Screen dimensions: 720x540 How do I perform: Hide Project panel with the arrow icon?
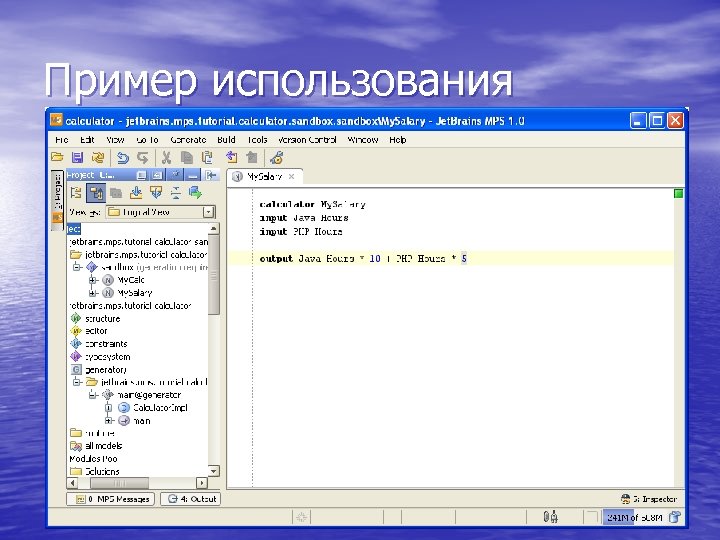tap(211, 175)
